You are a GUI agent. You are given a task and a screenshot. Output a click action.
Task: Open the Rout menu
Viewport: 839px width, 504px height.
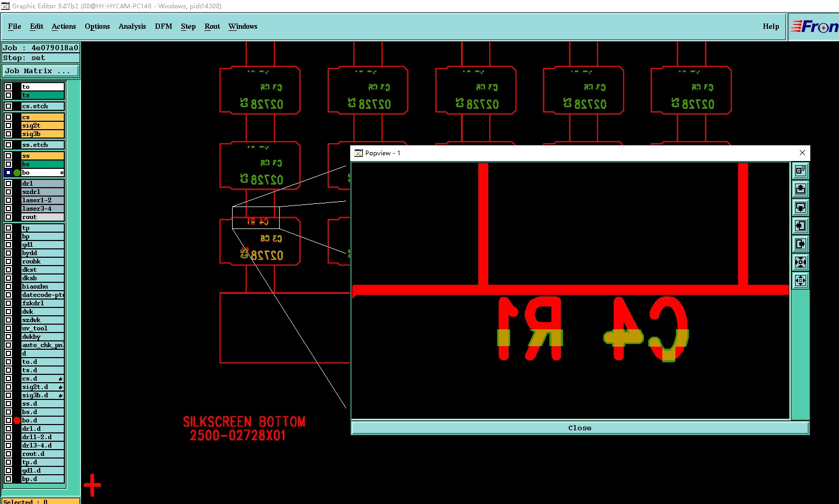click(212, 26)
